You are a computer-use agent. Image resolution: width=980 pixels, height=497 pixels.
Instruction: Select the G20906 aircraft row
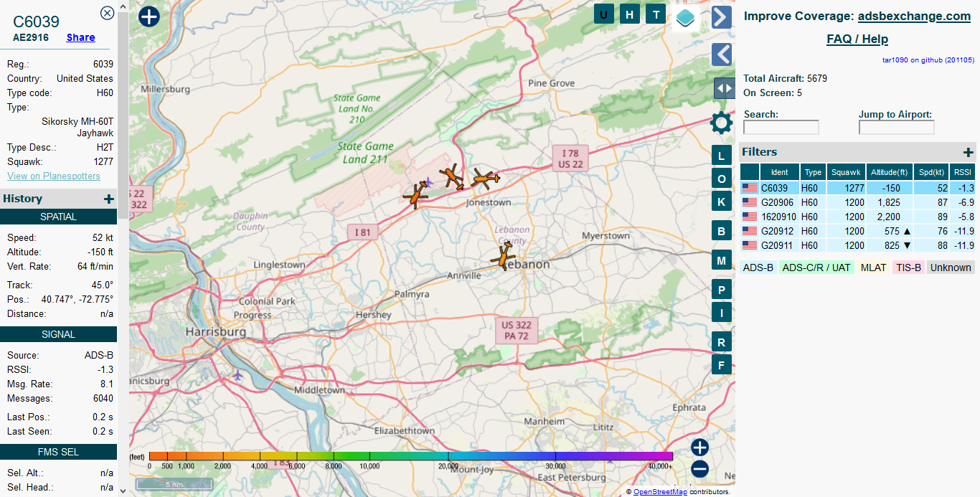coord(858,202)
